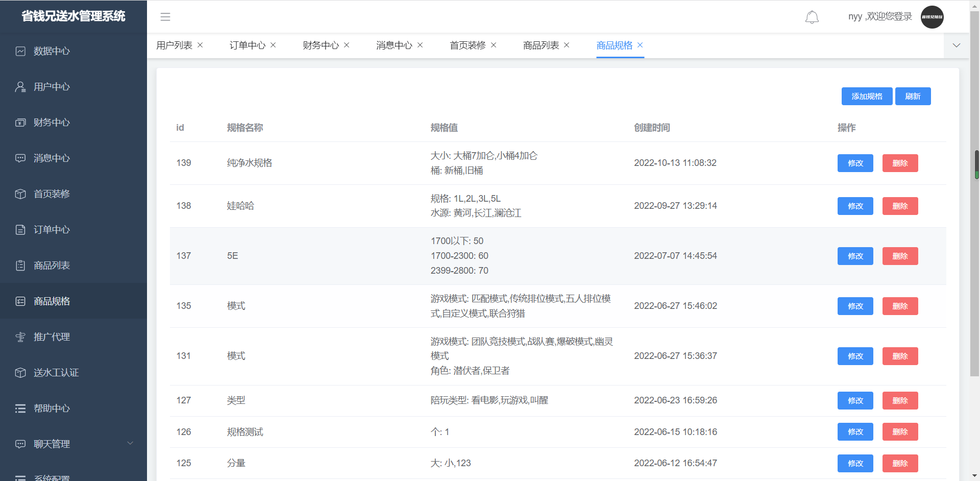The height and width of the screenshot is (481, 980).
Task: Open 送水工认证 in the sidebar
Action: pyautogui.click(x=56, y=373)
